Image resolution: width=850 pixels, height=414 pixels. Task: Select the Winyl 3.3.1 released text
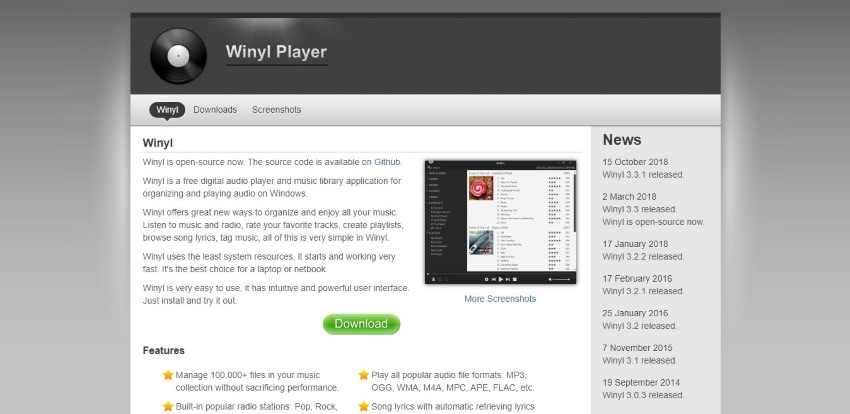[x=643, y=175]
